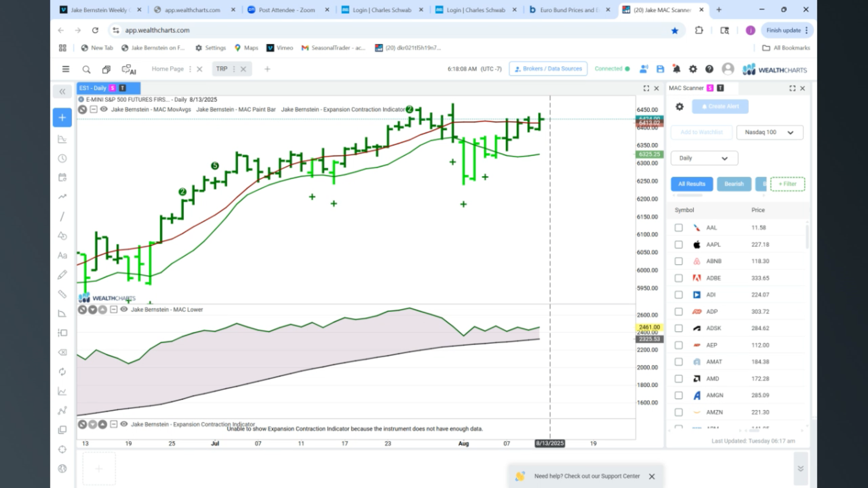Click the blue user broadcast icon

pos(644,69)
